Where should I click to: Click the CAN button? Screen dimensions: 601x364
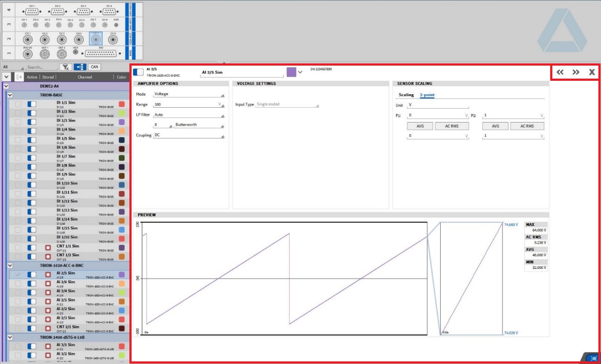[94, 67]
